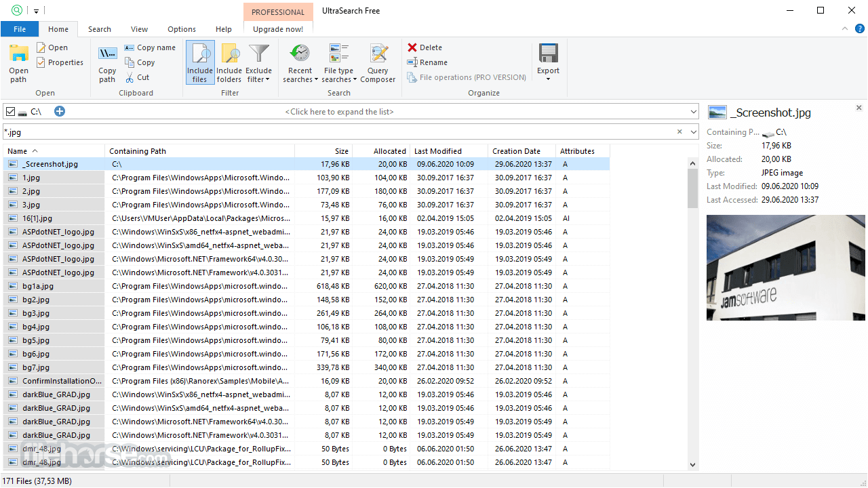Click the Open path icon
This screenshot has height=488, width=868.
point(18,54)
